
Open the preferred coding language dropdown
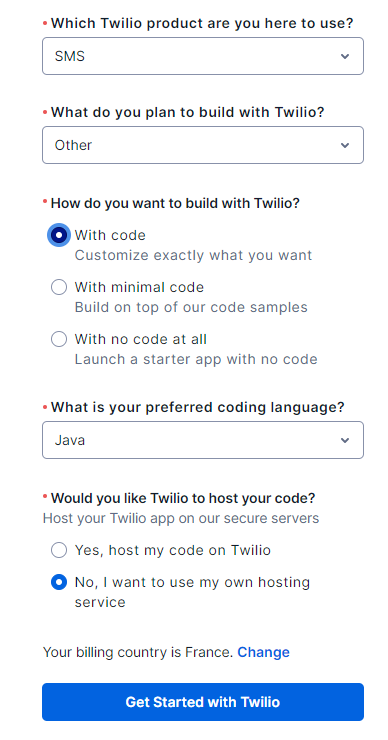point(202,440)
